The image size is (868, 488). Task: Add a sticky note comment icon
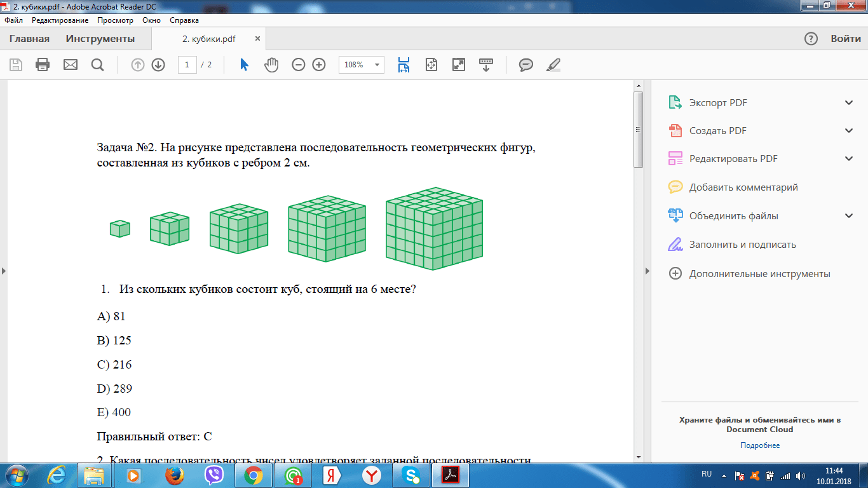(x=526, y=65)
